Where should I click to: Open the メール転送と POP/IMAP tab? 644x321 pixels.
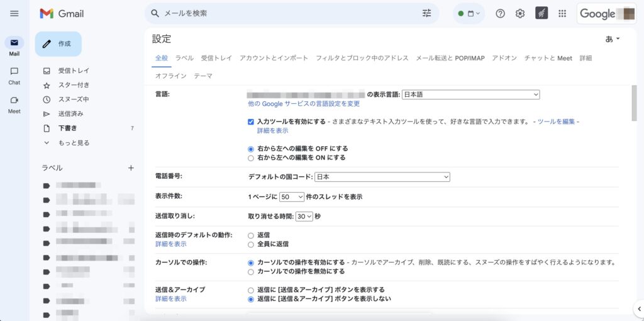point(450,58)
